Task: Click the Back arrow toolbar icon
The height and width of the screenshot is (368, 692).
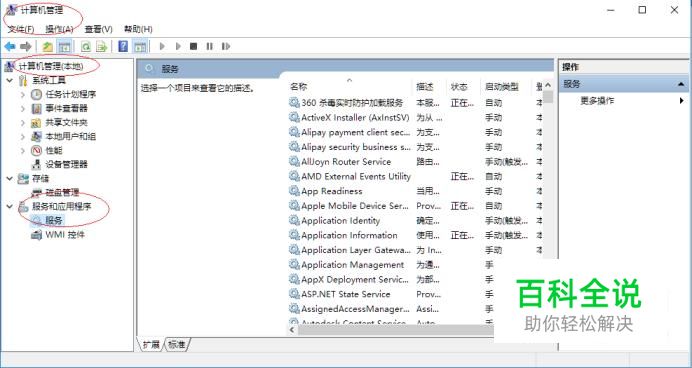Action: pyautogui.click(x=10, y=46)
